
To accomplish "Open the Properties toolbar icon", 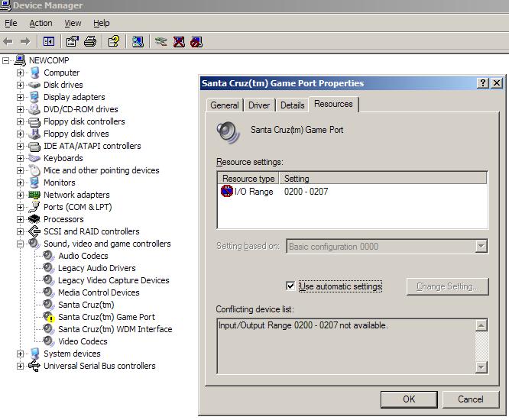I will click(x=72, y=41).
